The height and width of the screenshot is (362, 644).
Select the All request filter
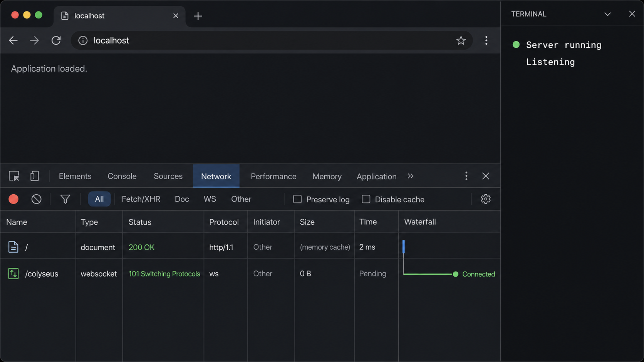tap(99, 199)
